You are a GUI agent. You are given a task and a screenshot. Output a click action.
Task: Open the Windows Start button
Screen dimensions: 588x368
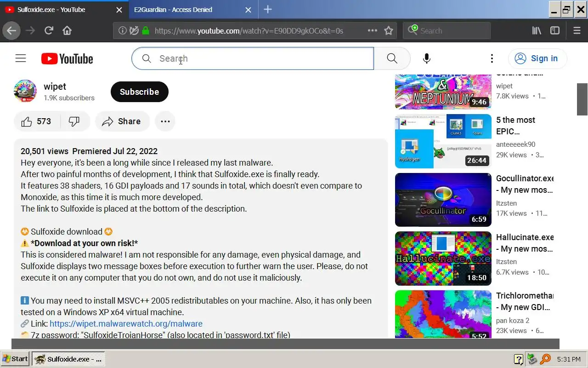tap(15, 359)
